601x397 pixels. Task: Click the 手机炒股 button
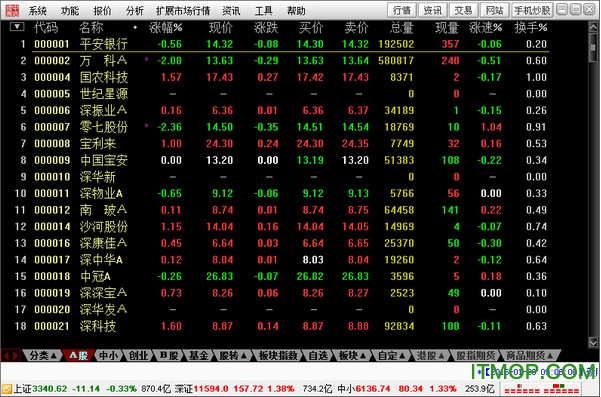point(532,10)
